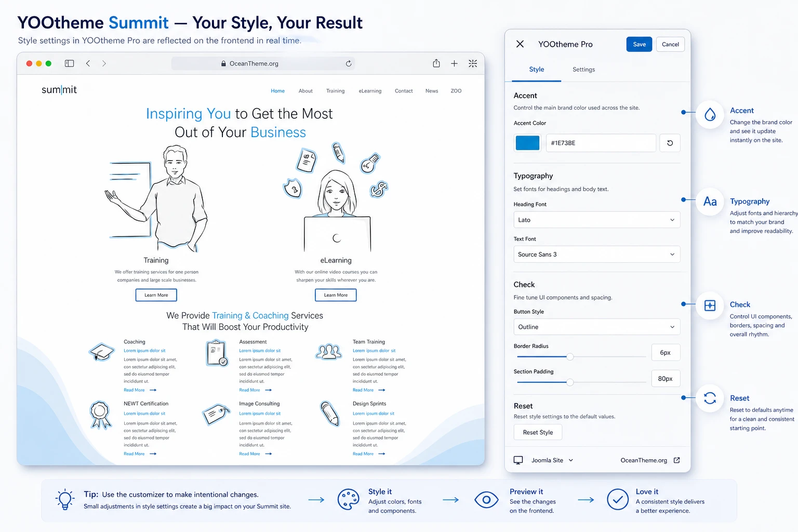Expand the Joomla Site selector
The width and height of the screenshot is (798, 532).
coord(552,460)
